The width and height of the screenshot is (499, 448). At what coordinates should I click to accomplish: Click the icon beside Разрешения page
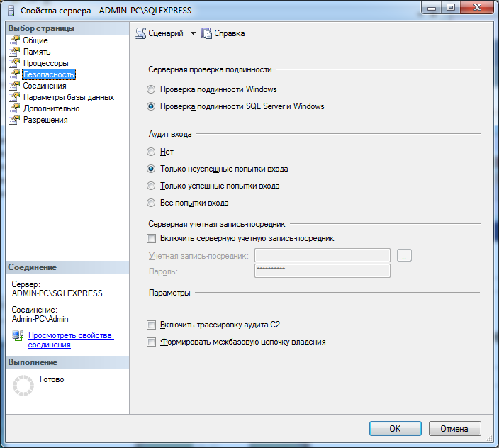[x=14, y=120]
